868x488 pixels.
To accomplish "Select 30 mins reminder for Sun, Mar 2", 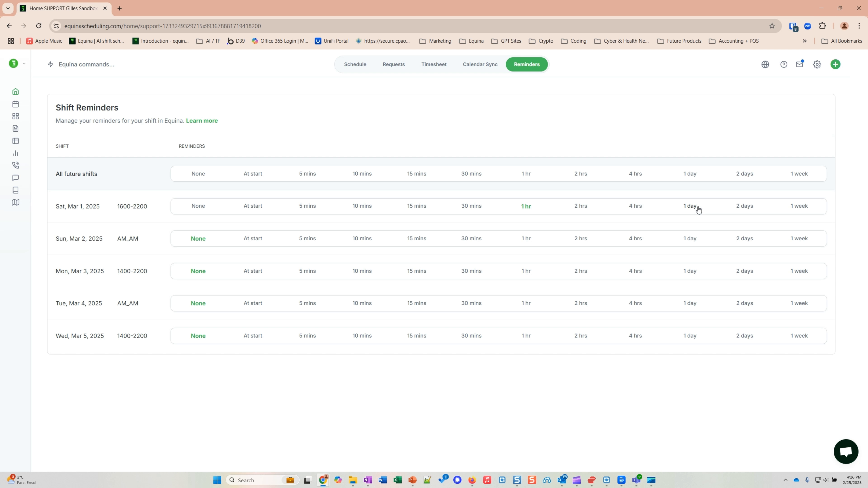I will (x=471, y=238).
